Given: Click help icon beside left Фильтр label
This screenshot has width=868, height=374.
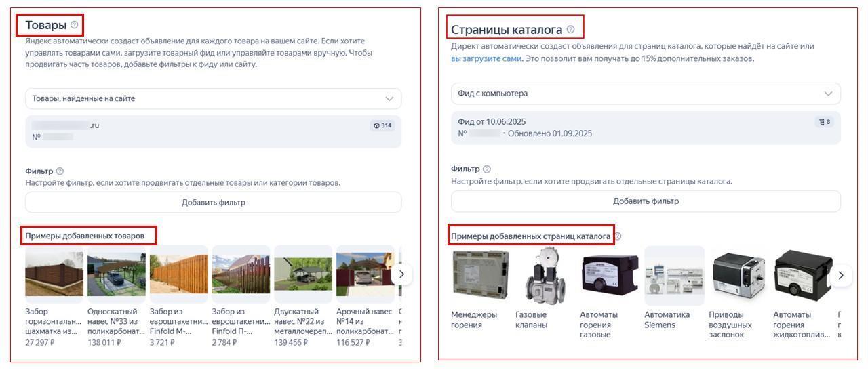Looking at the screenshot, I should 60,171.
